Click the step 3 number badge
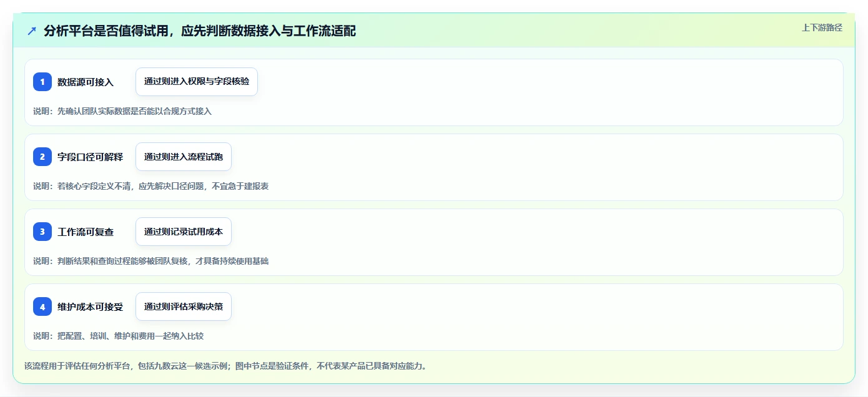The height and width of the screenshot is (397, 868). 42,232
